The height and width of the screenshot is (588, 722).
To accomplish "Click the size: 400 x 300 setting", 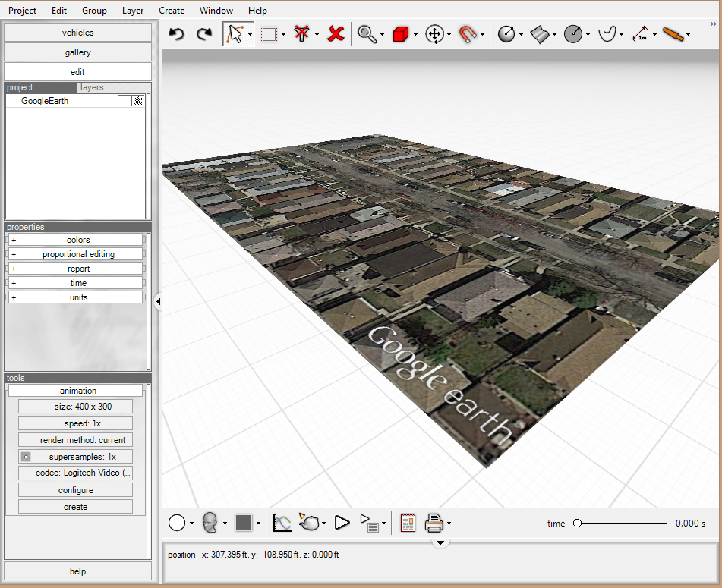I will point(75,407).
